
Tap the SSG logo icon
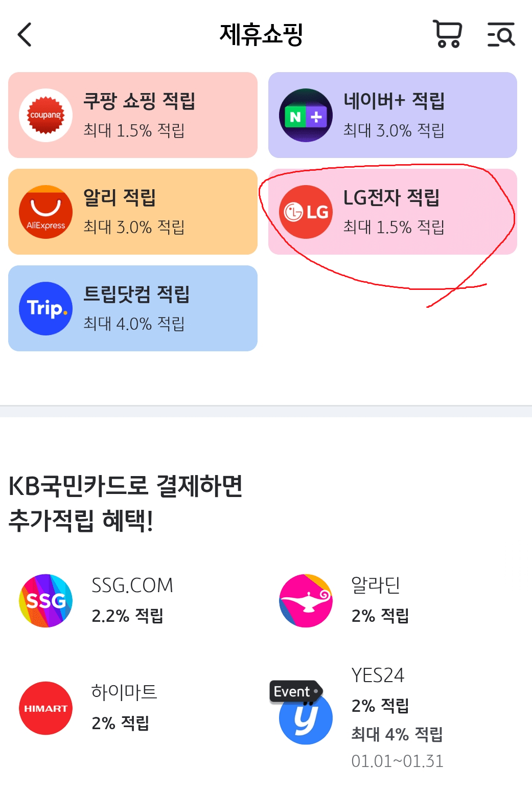[46, 600]
